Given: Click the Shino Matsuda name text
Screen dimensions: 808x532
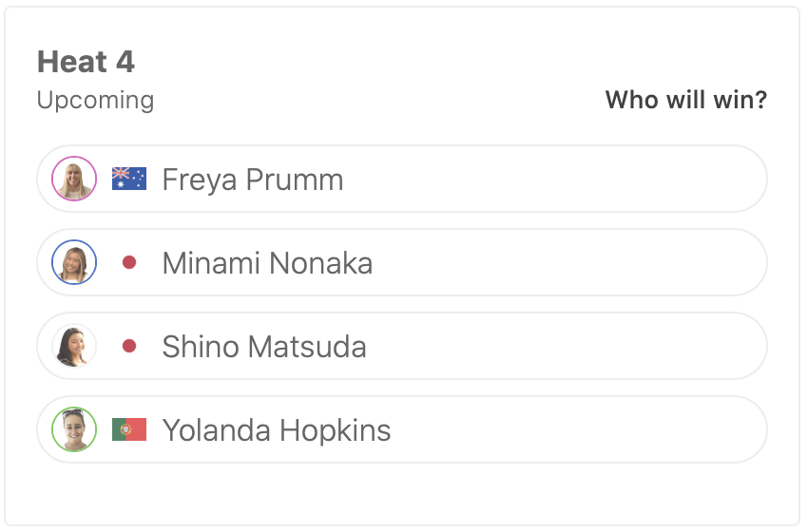Looking at the screenshot, I should coord(264,347).
